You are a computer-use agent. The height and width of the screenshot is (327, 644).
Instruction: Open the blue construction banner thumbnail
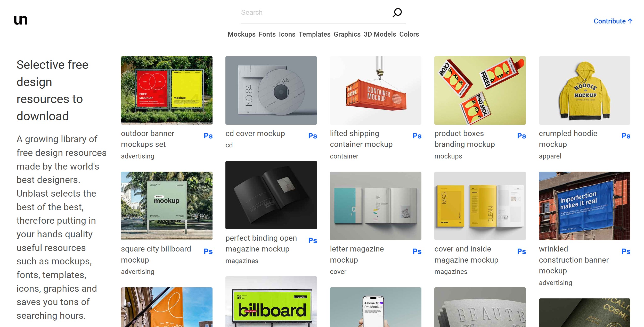(584, 206)
